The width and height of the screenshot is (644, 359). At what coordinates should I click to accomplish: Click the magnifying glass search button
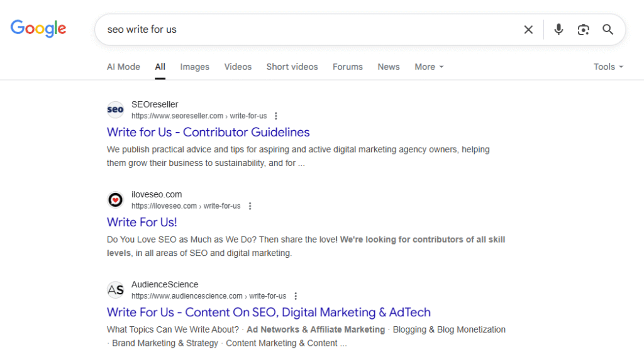pos(608,30)
